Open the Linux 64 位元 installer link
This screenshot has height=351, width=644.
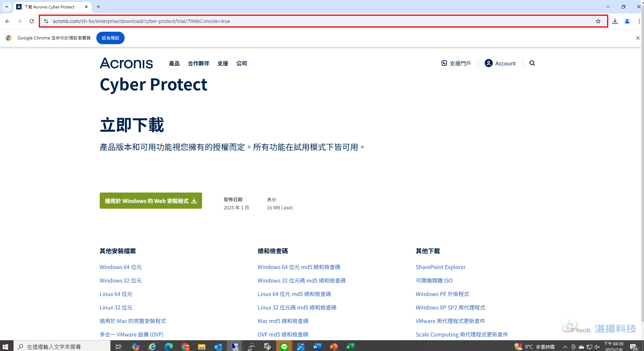pyautogui.click(x=116, y=294)
